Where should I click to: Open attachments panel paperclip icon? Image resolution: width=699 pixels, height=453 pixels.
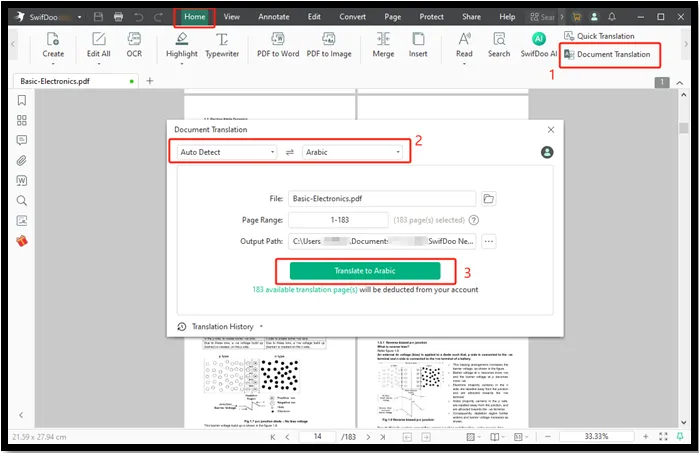click(x=21, y=161)
